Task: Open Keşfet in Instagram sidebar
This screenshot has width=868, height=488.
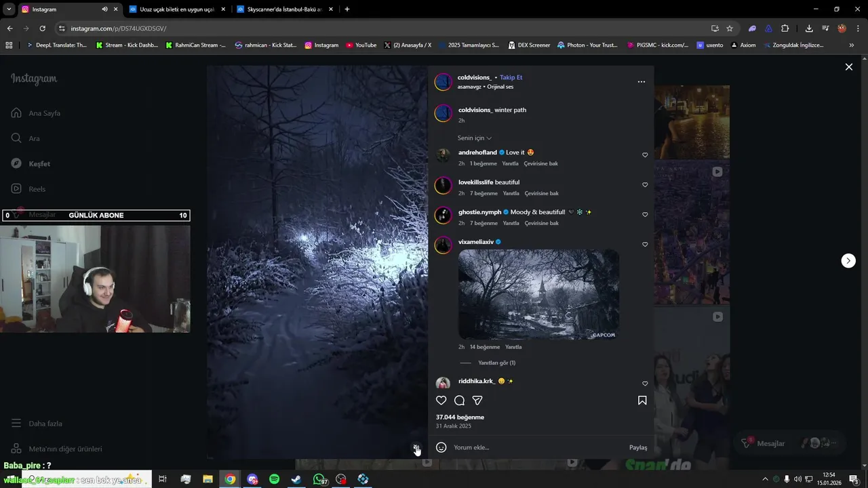Action: pyautogui.click(x=31, y=163)
